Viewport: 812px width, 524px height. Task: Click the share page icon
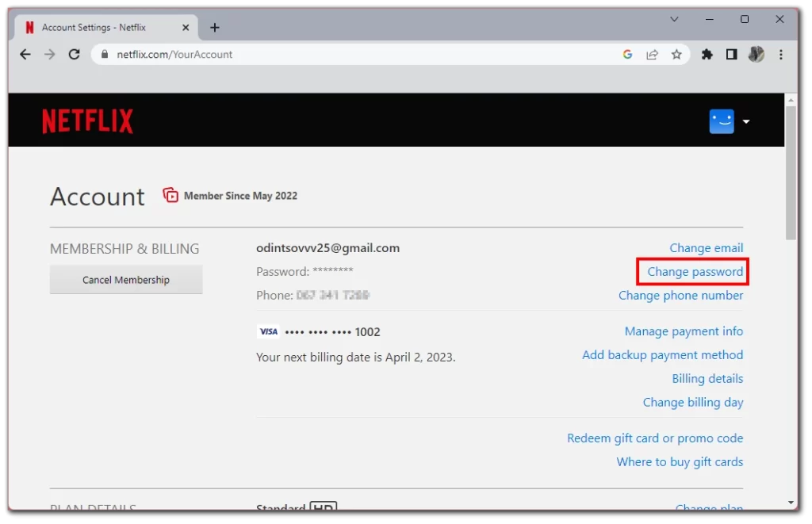652,55
